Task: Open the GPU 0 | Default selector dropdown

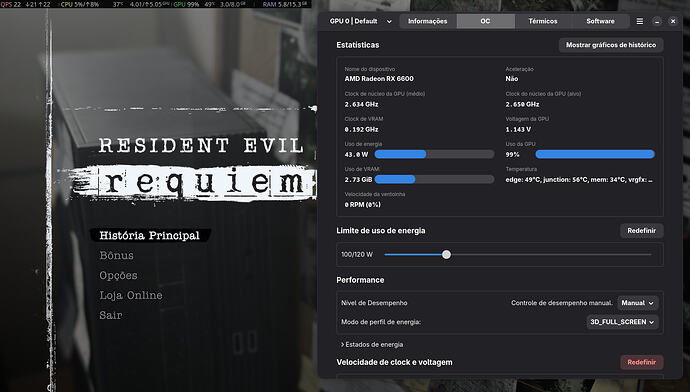Action: [x=360, y=21]
